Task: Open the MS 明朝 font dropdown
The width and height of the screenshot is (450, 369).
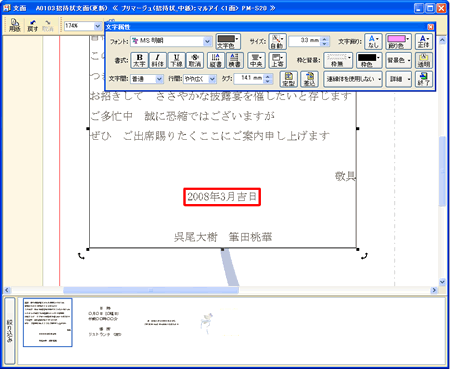Action: (207, 41)
